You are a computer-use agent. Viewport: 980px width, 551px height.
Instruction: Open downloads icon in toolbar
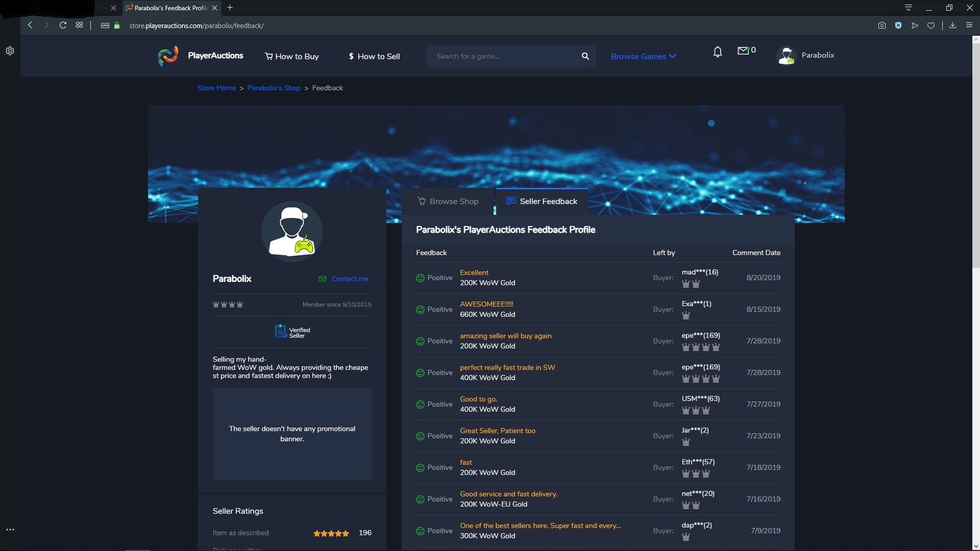[952, 25]
